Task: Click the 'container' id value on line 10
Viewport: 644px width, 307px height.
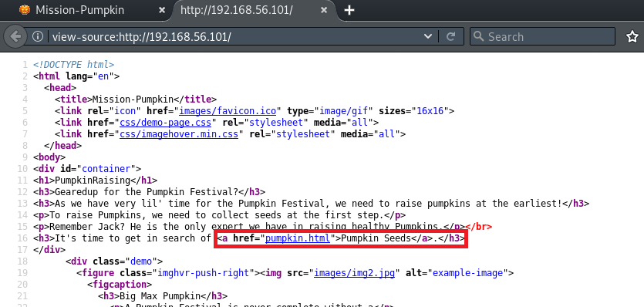Action: [x=106, y=169]
